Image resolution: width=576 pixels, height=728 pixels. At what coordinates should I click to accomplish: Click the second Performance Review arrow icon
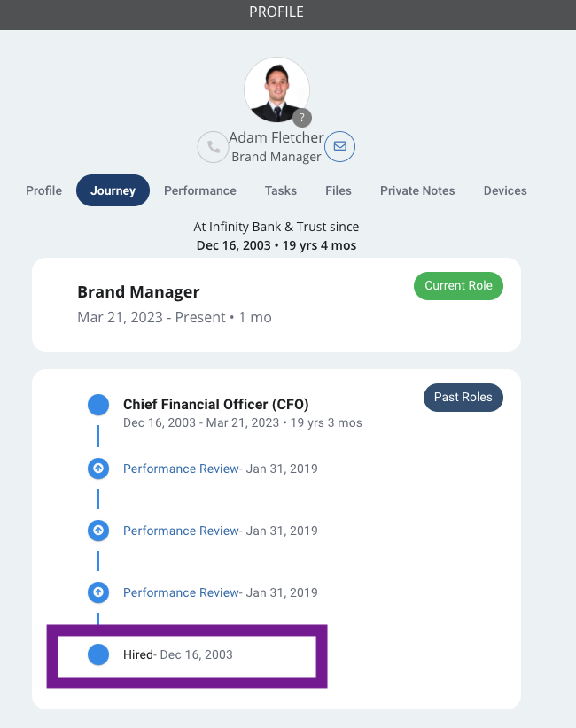[x=98, y=531]
